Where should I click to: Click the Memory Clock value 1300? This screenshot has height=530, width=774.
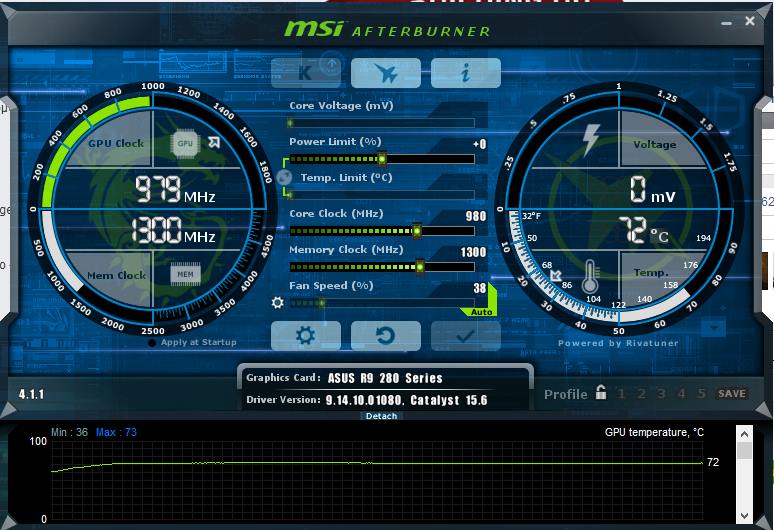tap(473, 252)
